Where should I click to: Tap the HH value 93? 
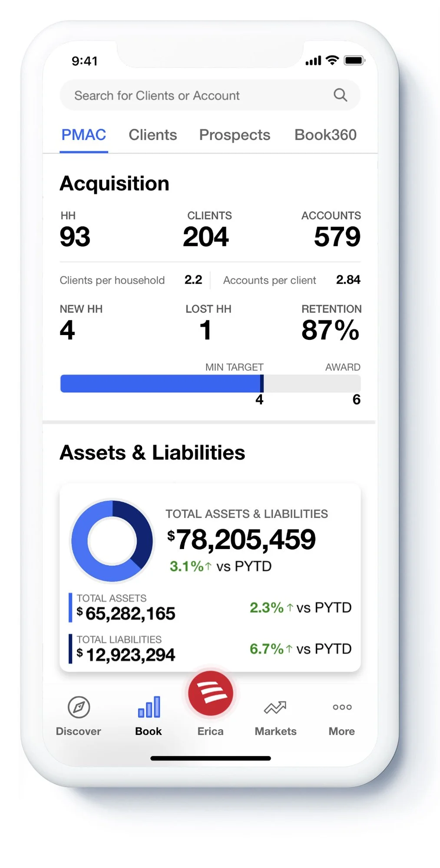pyautogui.click(x=75, y=237)
